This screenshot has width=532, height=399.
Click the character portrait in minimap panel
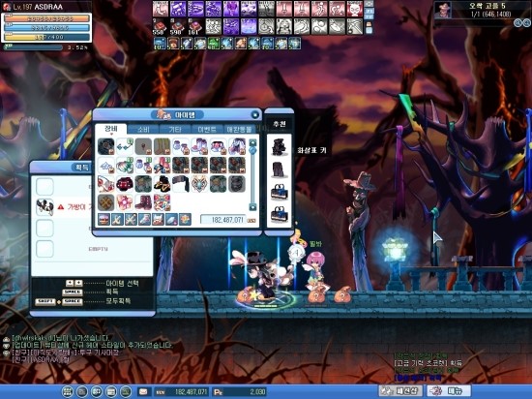pyautogui.click(x=443, y=9)
